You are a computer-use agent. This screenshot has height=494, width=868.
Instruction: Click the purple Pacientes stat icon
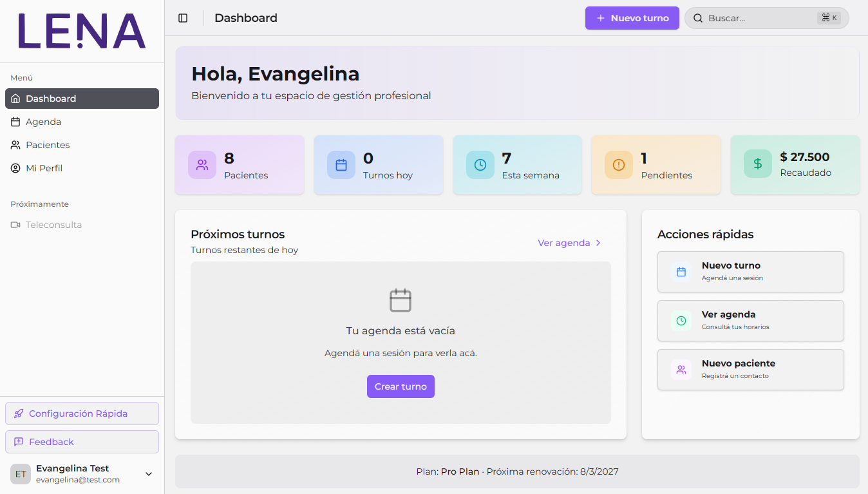tap(202, 165)
